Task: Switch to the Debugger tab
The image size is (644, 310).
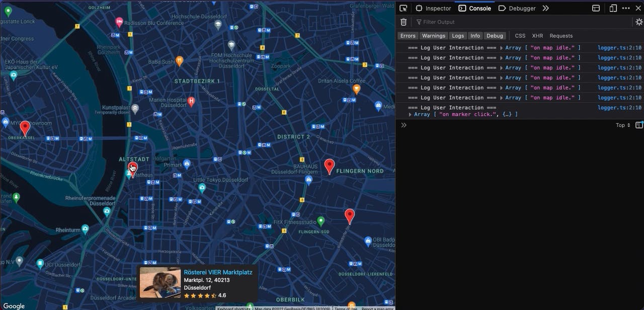Action: [517, 8]
